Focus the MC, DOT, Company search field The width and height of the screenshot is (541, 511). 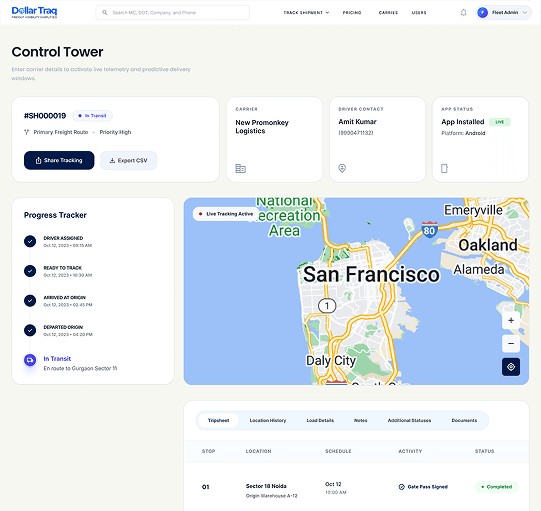click(173, 12)
